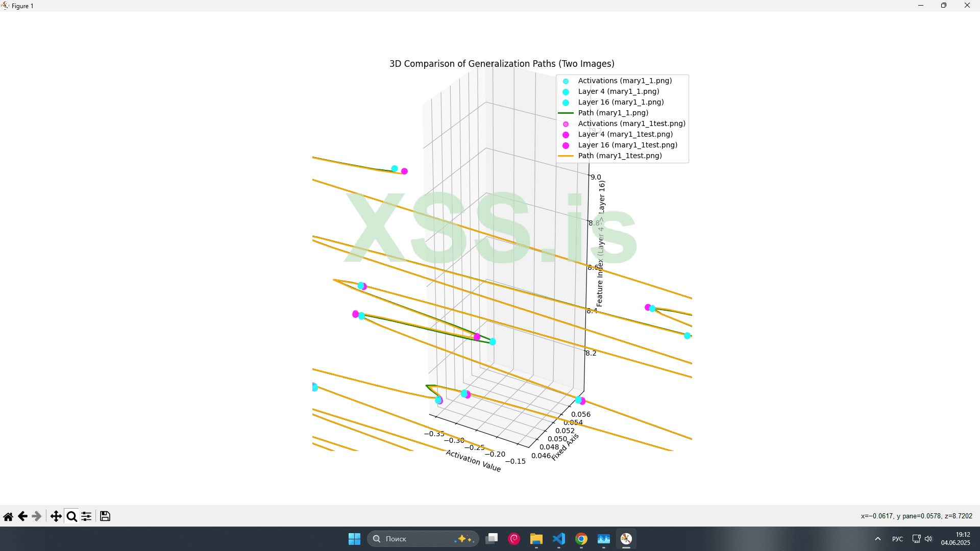Open the Configure subplots dialog
Viewport: 980px width, 551px height.
click(x=86, y=516)
